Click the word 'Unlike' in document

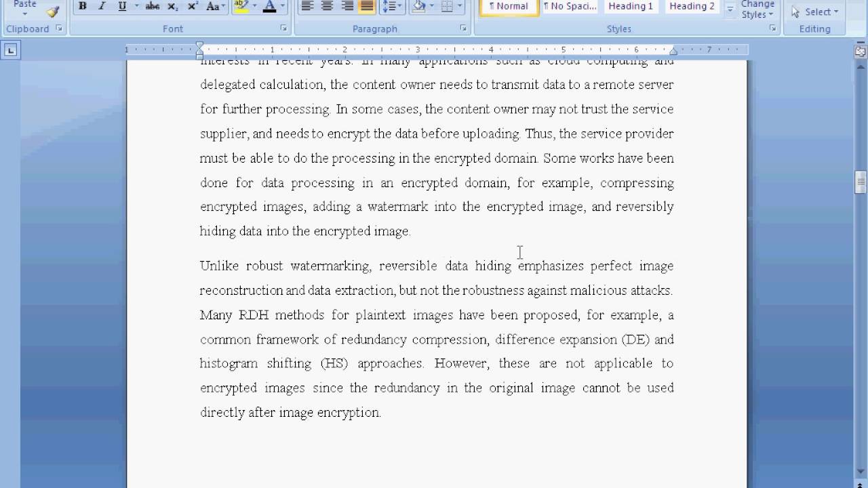point(219,266)
